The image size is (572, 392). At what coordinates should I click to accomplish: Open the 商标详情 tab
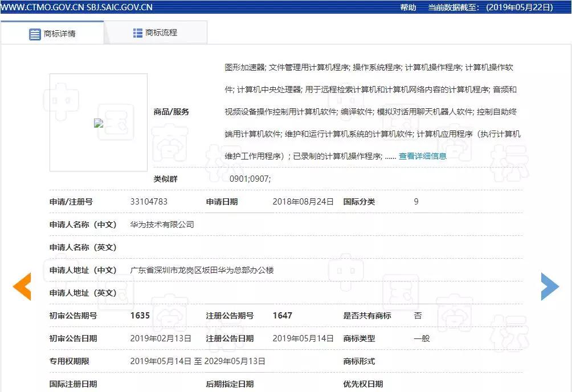pos(52,33)
